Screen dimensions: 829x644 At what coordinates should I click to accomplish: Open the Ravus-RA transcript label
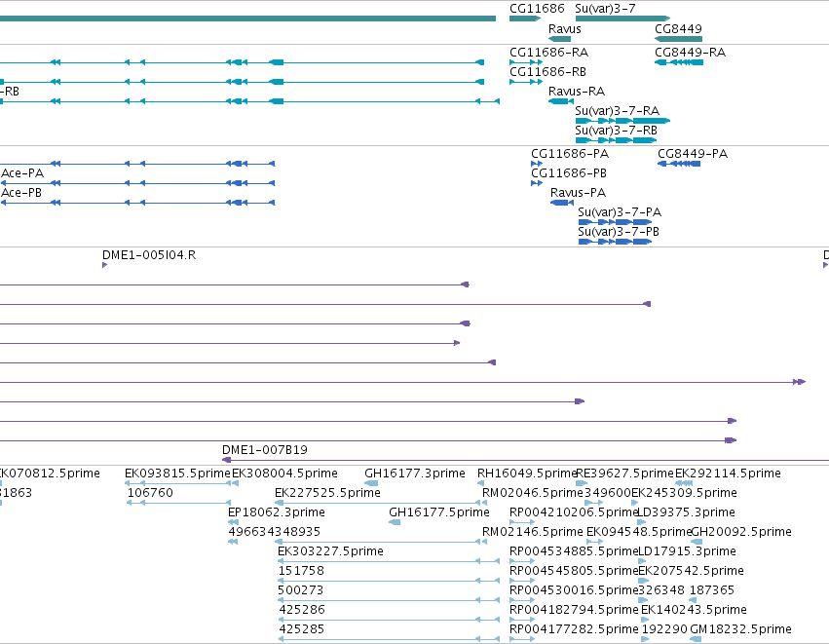point(577,92)
